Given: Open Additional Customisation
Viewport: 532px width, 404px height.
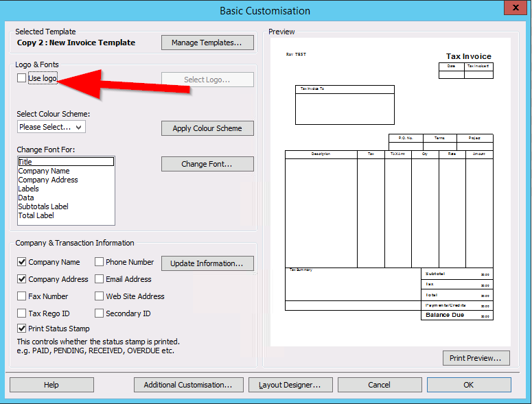Looking at the screenshot, I should 189,385.
